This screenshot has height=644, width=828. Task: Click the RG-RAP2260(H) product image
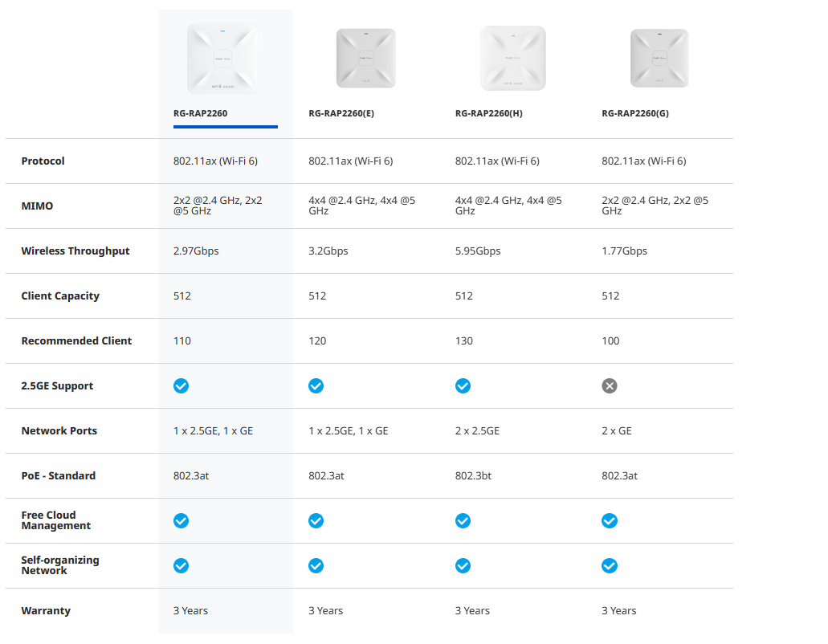(512, 58)
